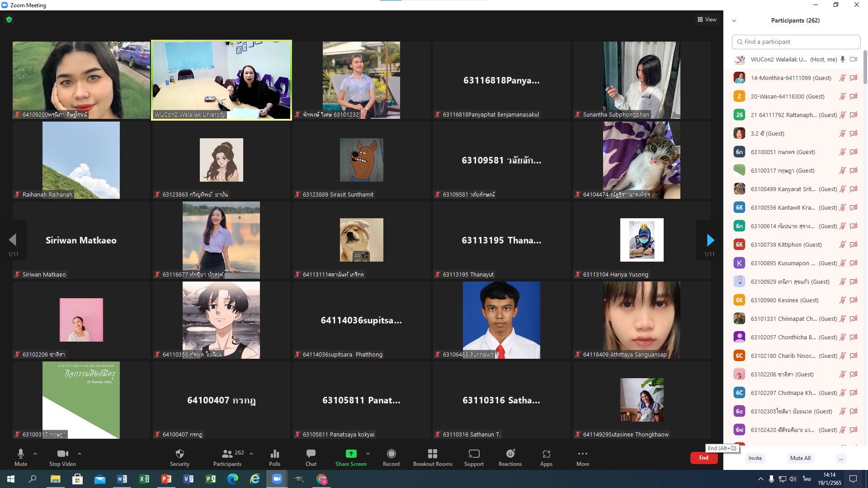The image size is (868, 488).
Task: Click the Invite button
Action: 755,458
